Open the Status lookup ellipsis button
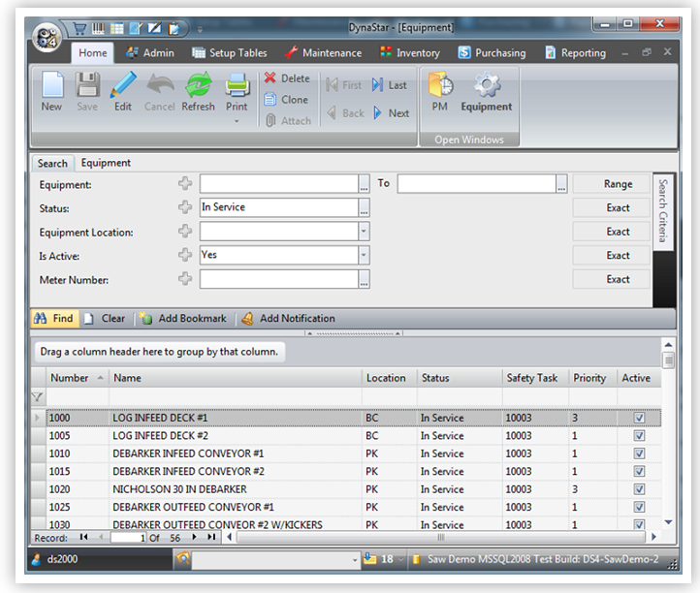This screenshot has height=593, width=700. 364,208
